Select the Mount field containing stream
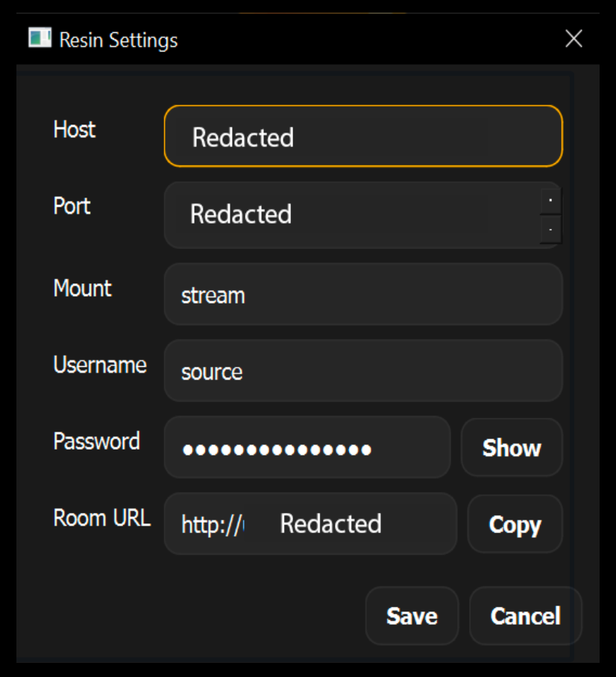This screenshot has height=677, width=616. click(362, 295)
